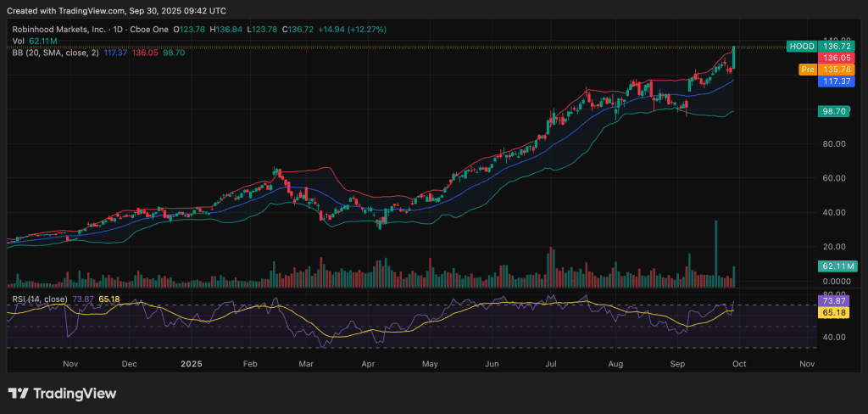Screen dimensions: 868x414
Task: Click the Jul label on the time axis
Action: tap(551, 363)
